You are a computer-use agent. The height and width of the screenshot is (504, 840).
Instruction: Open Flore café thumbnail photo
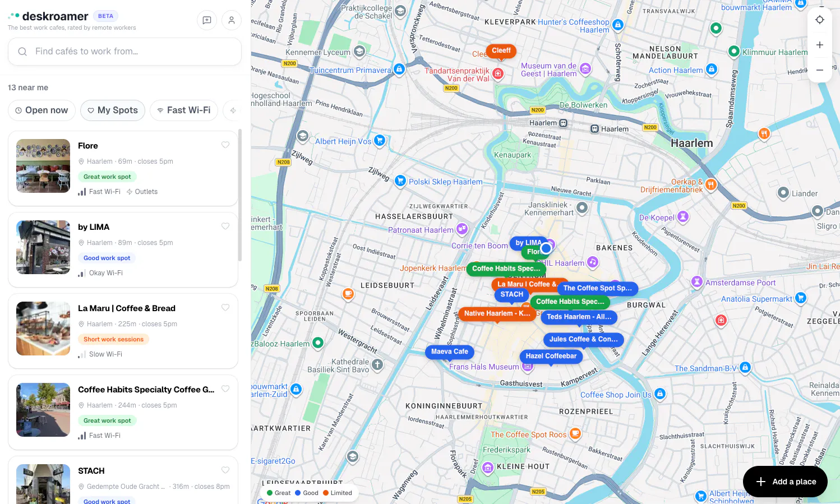43,166
